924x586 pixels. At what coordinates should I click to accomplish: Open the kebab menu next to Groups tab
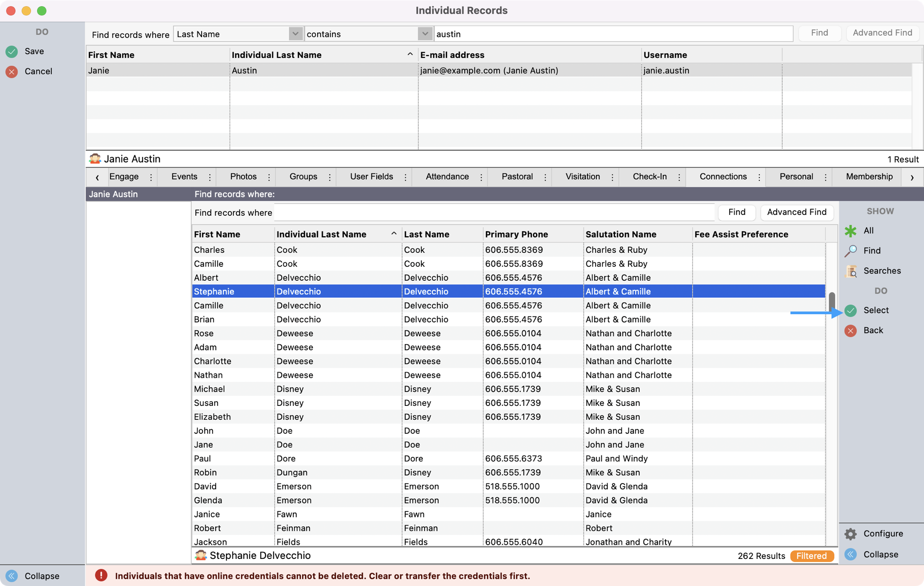click(x=330, y=177)
